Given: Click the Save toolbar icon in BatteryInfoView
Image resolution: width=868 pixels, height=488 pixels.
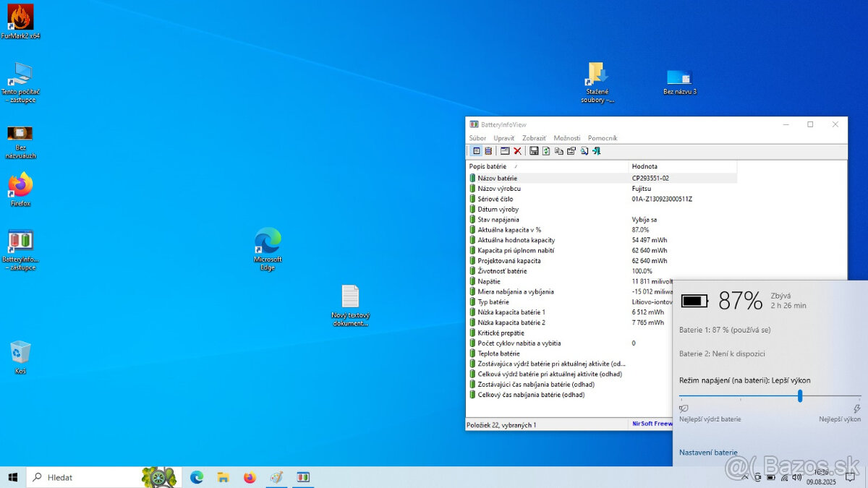Looking at the screenshot, I should tap(534, 151).
